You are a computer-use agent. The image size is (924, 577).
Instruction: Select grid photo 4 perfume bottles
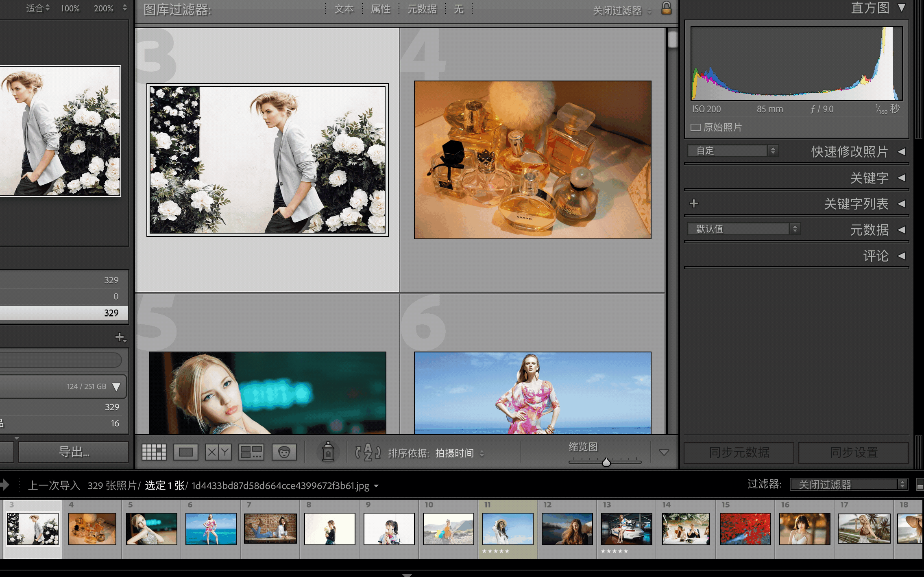[532, 160]
